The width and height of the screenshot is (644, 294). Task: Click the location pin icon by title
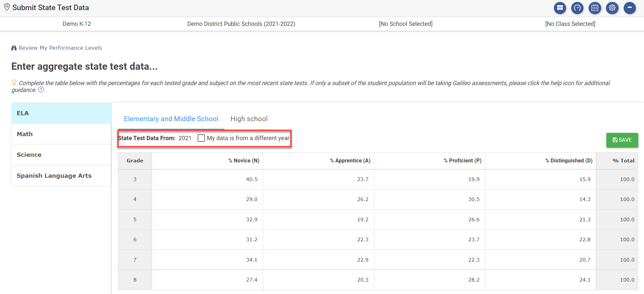coord(7,7)
